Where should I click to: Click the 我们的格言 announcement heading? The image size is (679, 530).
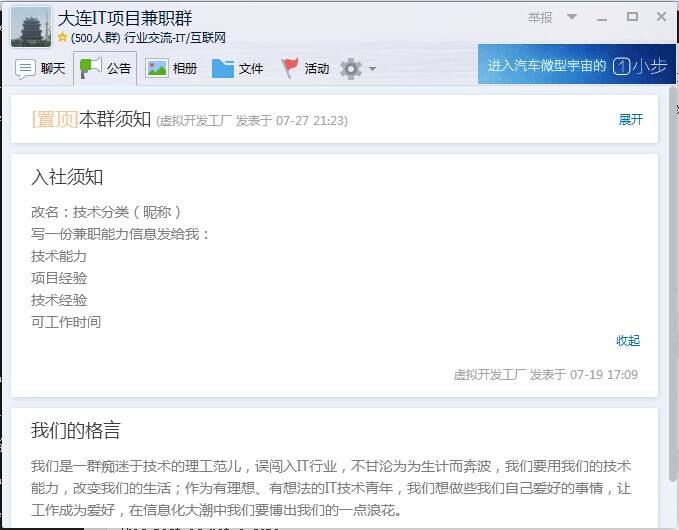[x=76, y=430]
